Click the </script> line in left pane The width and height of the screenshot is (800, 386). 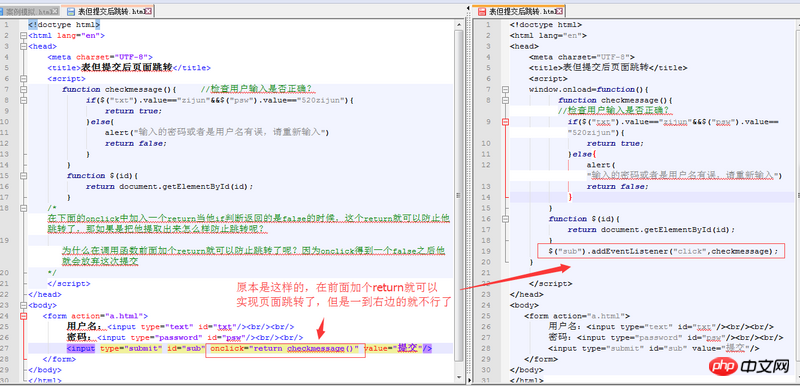tap(69, 284)
